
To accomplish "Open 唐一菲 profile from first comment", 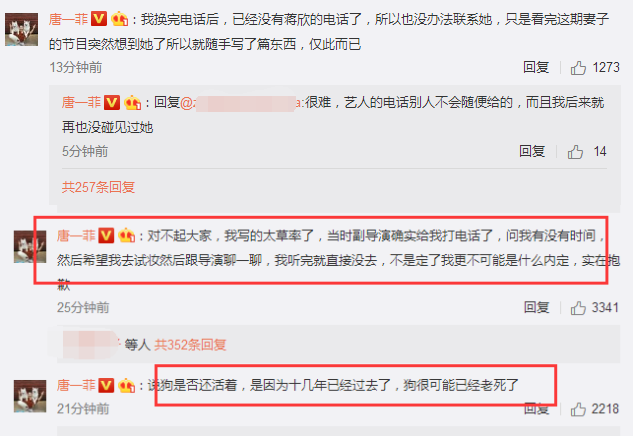I will [x=68, y=19].
